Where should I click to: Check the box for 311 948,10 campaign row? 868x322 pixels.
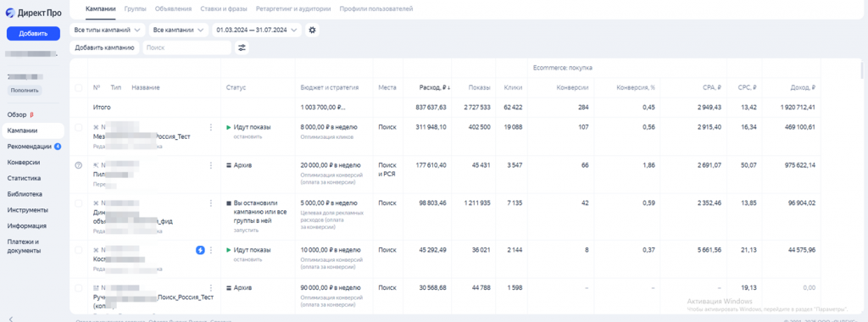78,127
